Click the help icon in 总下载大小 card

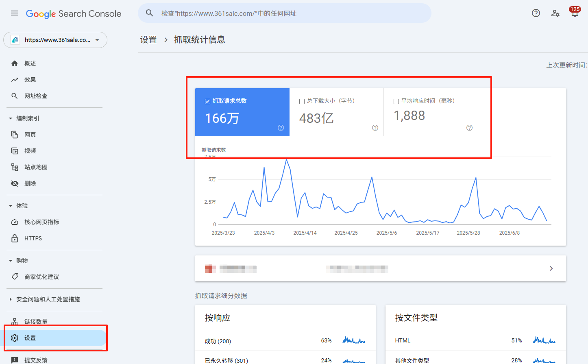375,128
